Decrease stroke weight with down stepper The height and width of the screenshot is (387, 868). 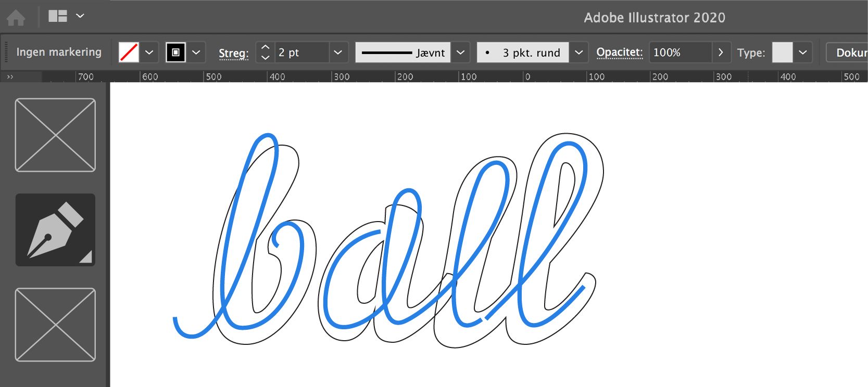point(265,58)
